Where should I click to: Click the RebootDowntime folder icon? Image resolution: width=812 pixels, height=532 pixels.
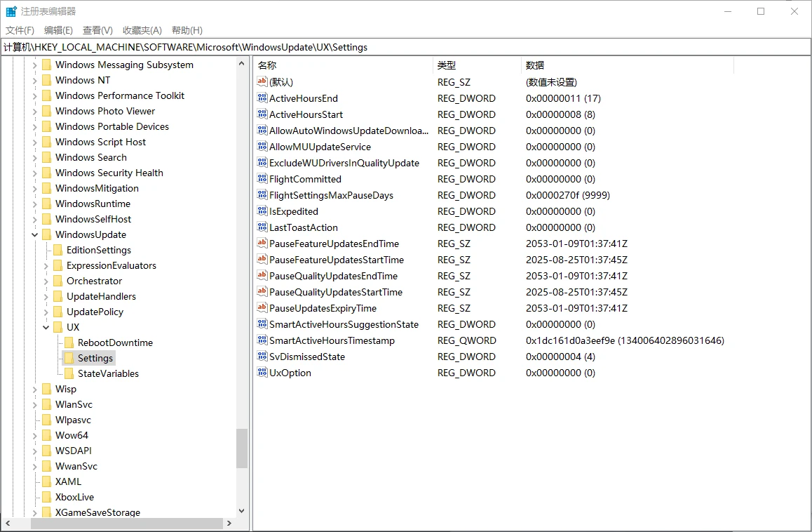click(69, 343)
